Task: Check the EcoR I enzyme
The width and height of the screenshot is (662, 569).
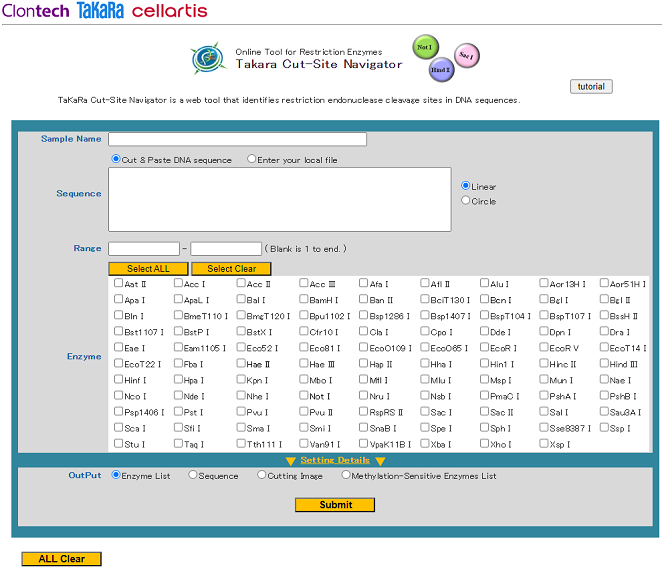Action: coord(484,347)
